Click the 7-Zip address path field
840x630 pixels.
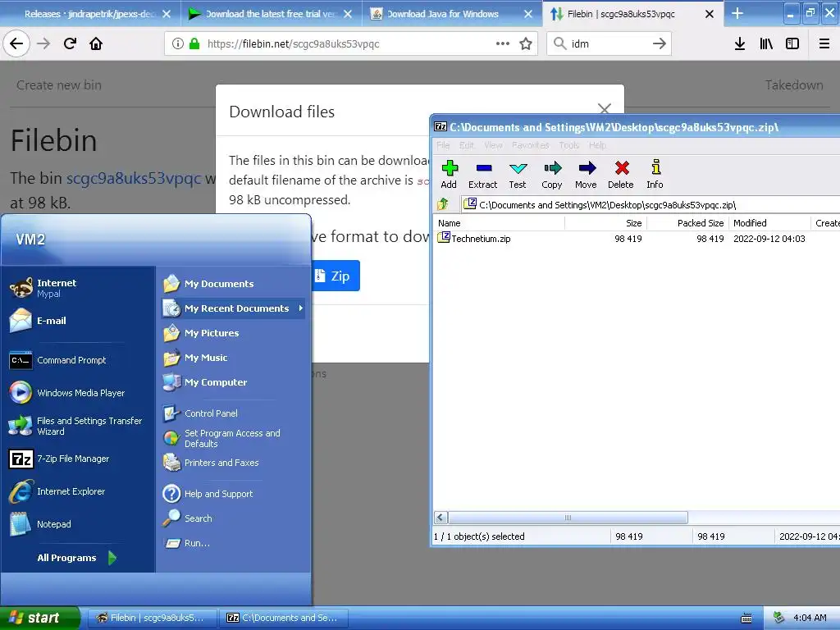pyautogui.click(x=651, y=204)
